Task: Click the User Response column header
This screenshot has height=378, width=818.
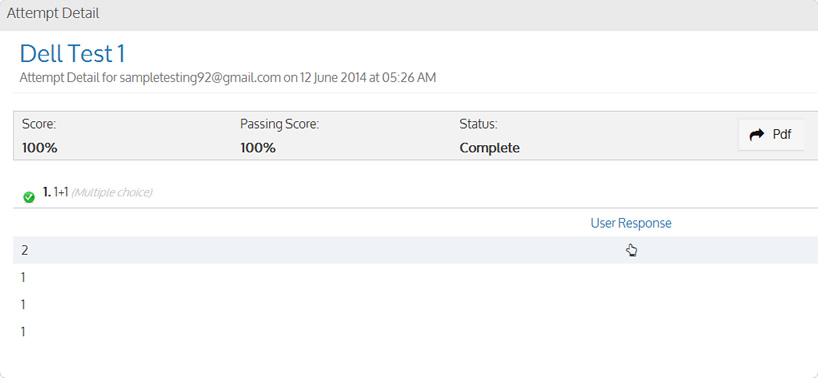Action: coord(631,223)
